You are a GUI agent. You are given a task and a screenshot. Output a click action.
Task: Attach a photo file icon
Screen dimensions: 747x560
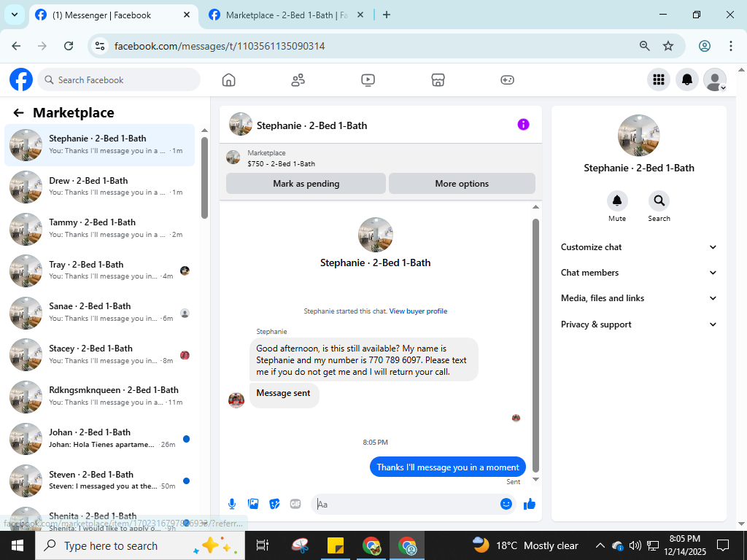pyautogui.click(x=253, y=504)
